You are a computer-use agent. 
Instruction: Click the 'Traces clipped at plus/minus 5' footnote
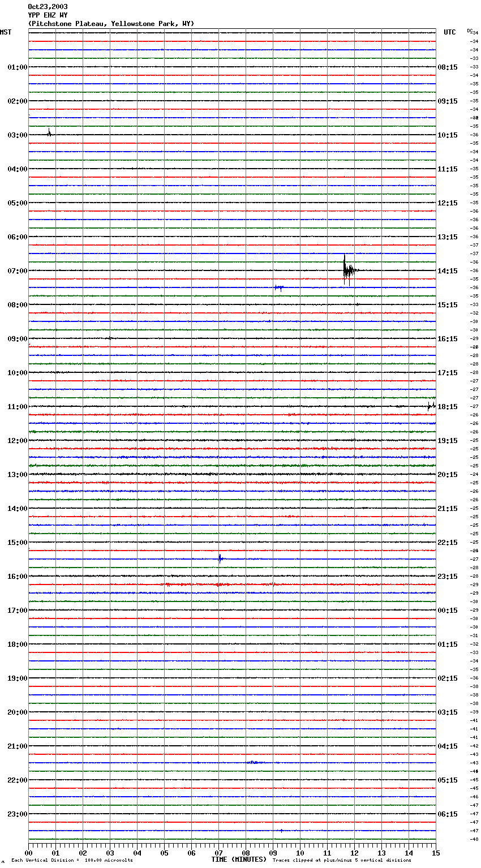(342, 861)
